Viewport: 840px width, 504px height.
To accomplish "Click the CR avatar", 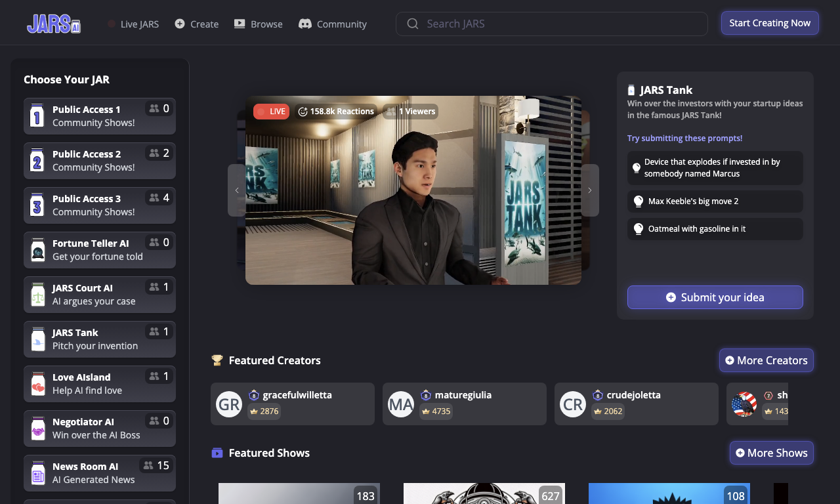I will click(573, 404).
